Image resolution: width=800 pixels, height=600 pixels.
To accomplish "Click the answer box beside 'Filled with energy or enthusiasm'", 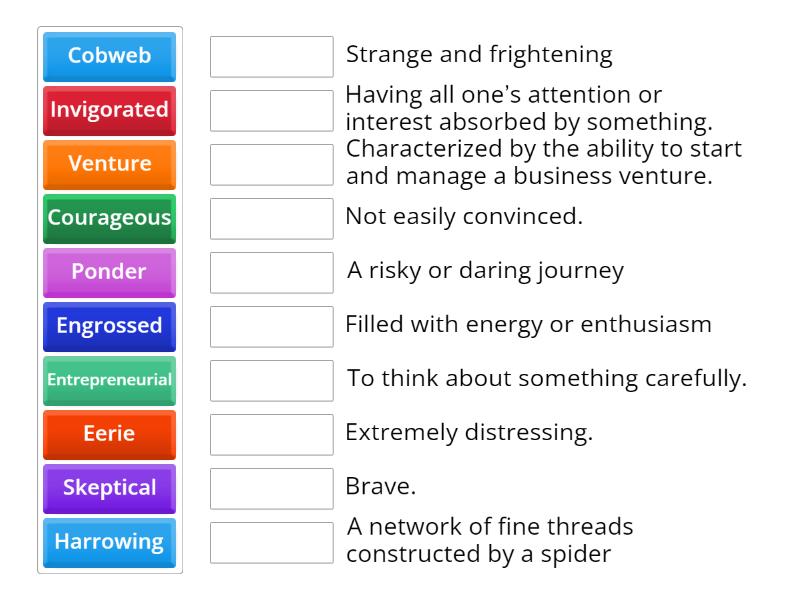I will (272, 326).
